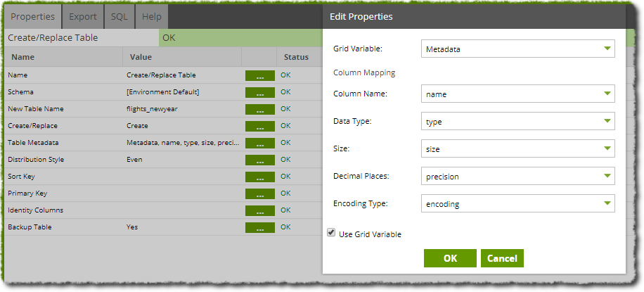
Task: Open ellipsis editor for Table Metadata
Action: (260, 143)
